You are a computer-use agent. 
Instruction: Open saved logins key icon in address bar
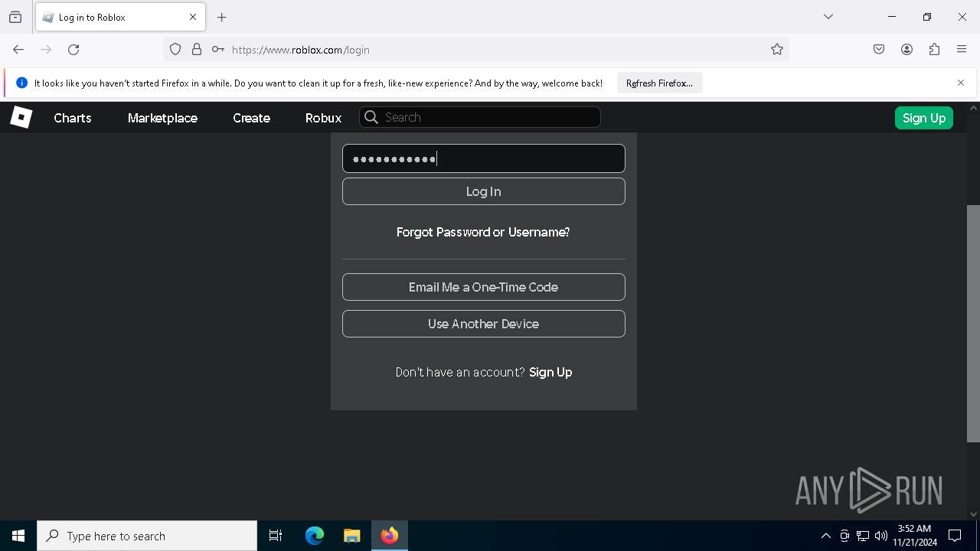218,50
